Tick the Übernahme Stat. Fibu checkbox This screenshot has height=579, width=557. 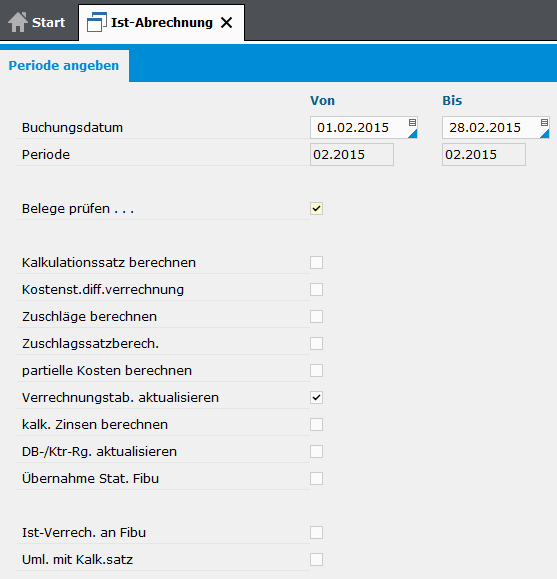click(317, 479)
